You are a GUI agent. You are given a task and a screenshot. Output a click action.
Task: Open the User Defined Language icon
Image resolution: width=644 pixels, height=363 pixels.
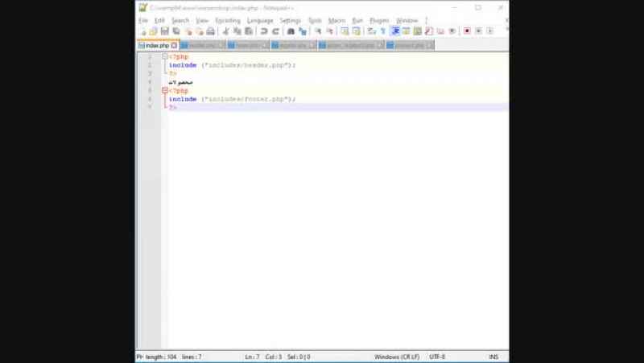(x=407, y=31)
